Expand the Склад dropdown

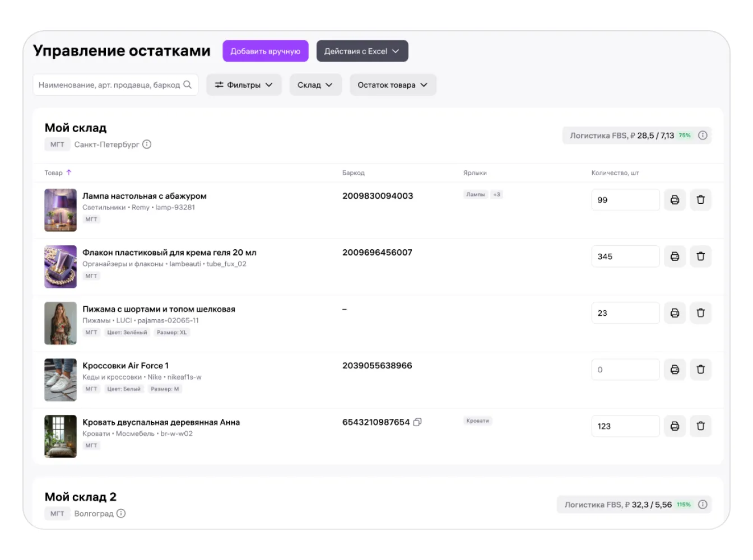[315, 85]
